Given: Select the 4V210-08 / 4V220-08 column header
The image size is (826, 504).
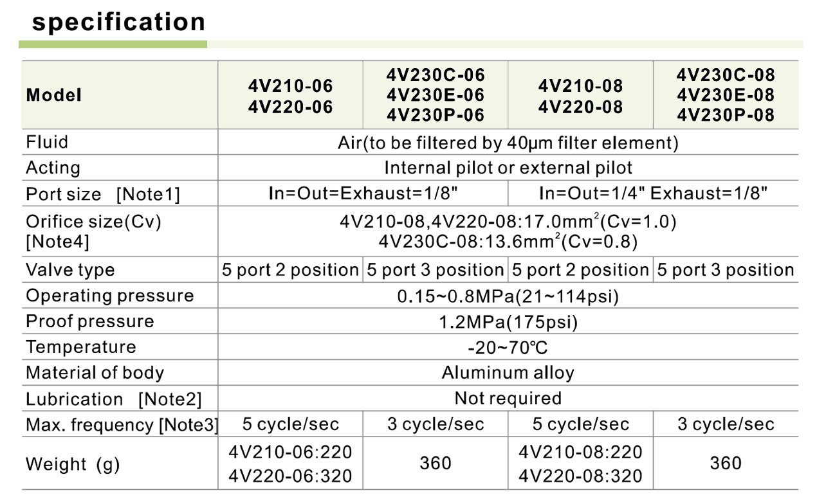Looking at the screenshot, I should [x=580, y=96].
